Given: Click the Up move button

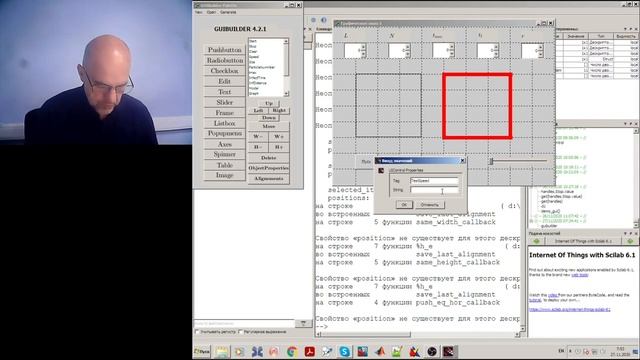Looking at the screenshot, I should tap(269, 103).
